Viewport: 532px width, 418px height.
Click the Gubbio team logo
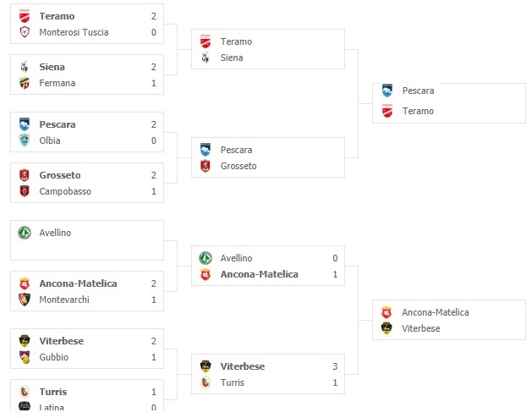point(25,357)
